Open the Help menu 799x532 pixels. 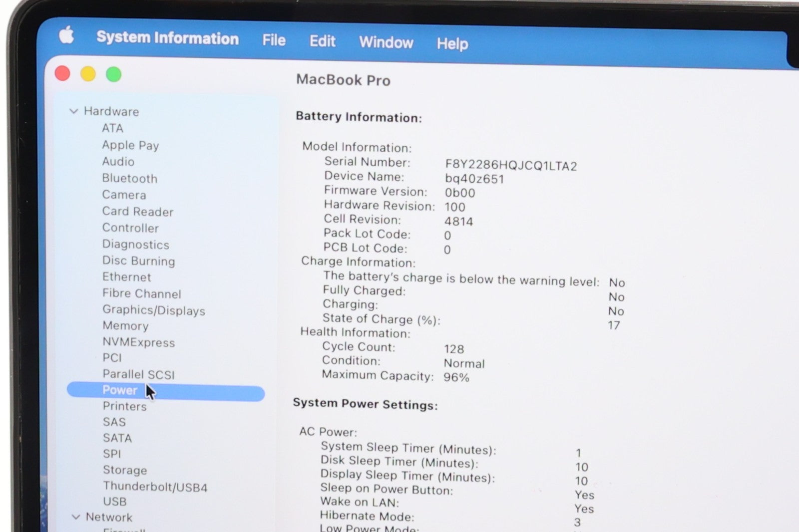pos(452,44)
